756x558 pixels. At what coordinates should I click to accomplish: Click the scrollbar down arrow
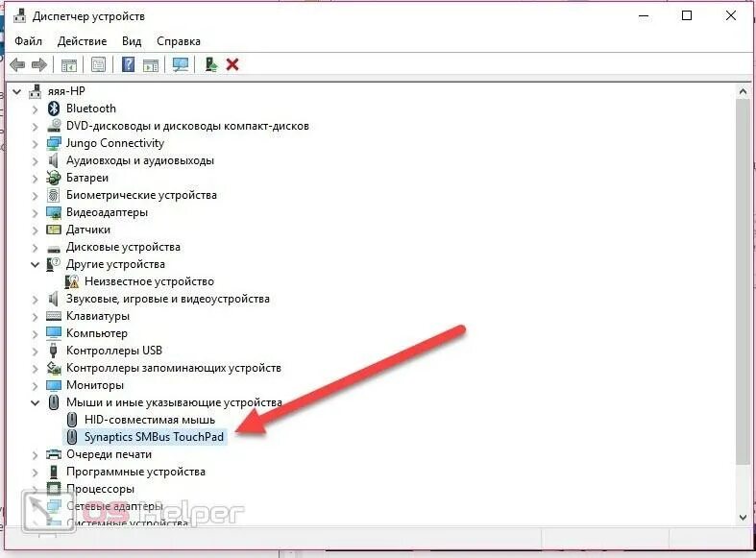[x=743, y=517]
